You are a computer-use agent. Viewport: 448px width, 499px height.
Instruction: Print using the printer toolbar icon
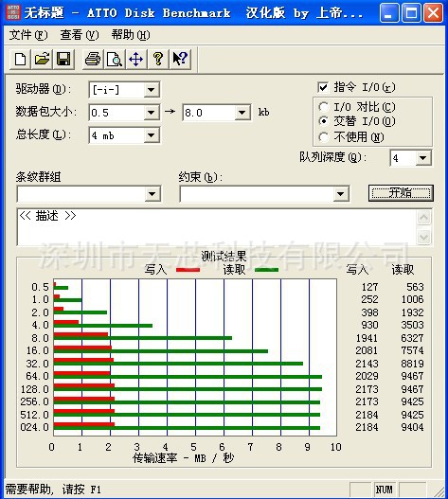pos(93,60)
